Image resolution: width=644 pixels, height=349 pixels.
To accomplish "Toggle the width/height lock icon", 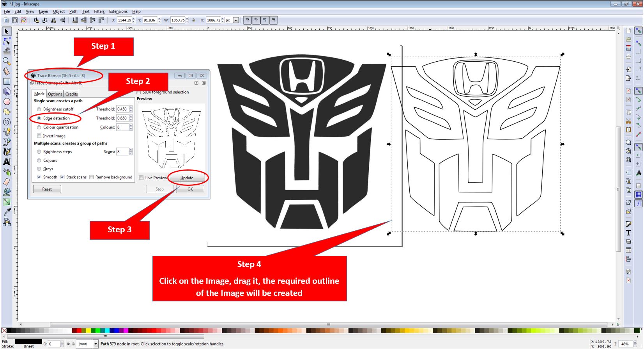I will click(194, 20).
